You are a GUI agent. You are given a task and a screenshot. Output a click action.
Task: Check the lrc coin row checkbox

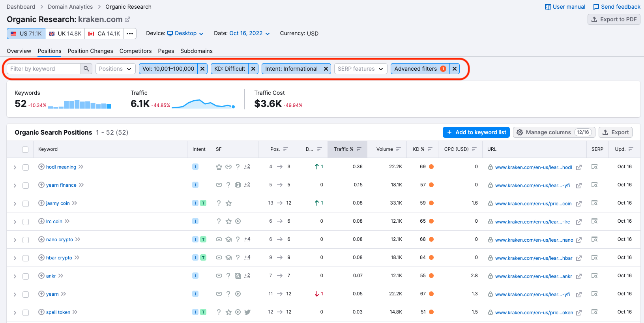[x=26, y=222]
